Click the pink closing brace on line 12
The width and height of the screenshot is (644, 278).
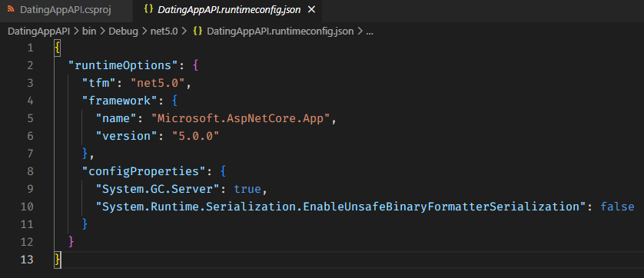tap(71, 242)
